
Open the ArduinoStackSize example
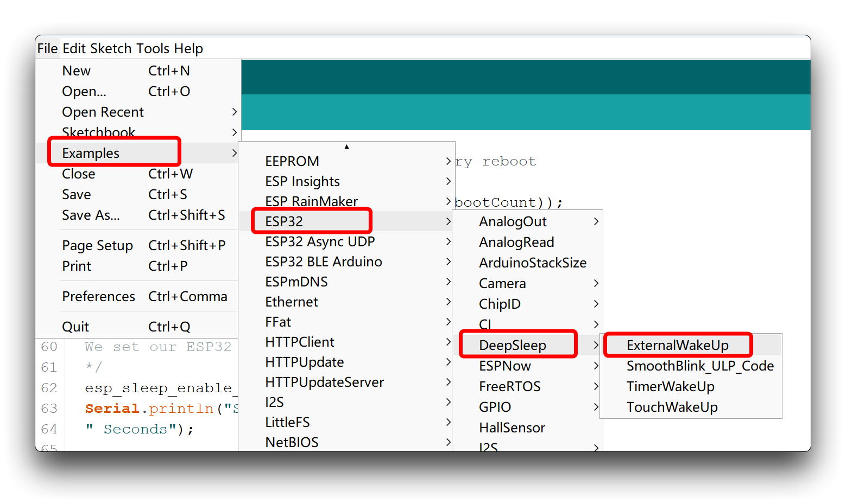(x=528, y=263)
